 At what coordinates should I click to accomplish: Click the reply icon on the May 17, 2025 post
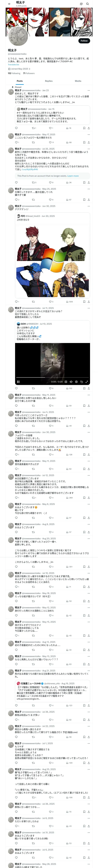pyautogui.click(x=16, y=142)
